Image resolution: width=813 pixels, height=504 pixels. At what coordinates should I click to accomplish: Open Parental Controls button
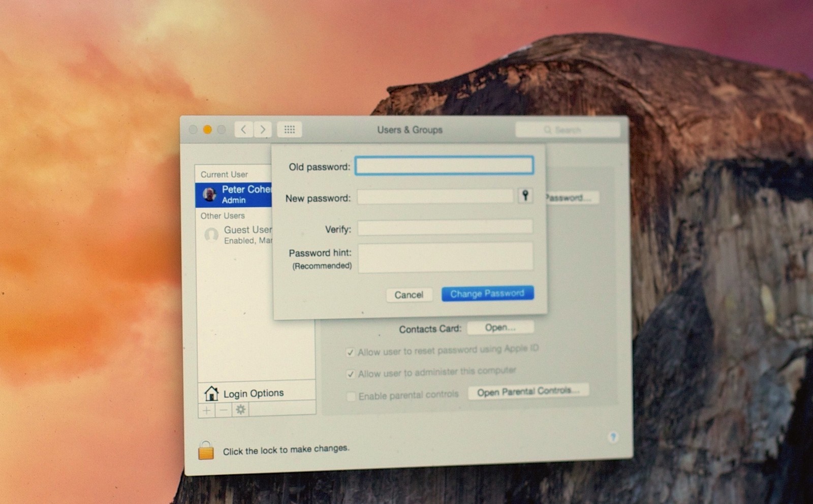click(x=528, y=391)
